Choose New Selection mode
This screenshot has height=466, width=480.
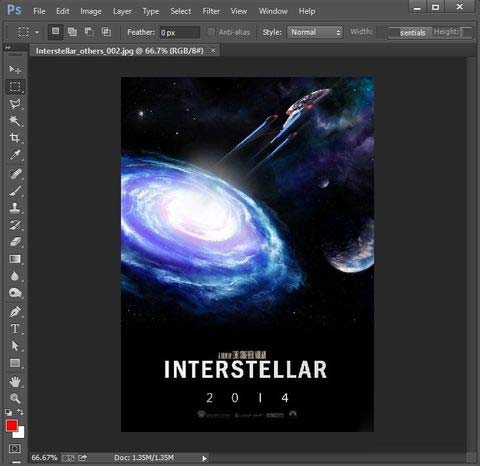pyautogui.click(x=55, y=32)
